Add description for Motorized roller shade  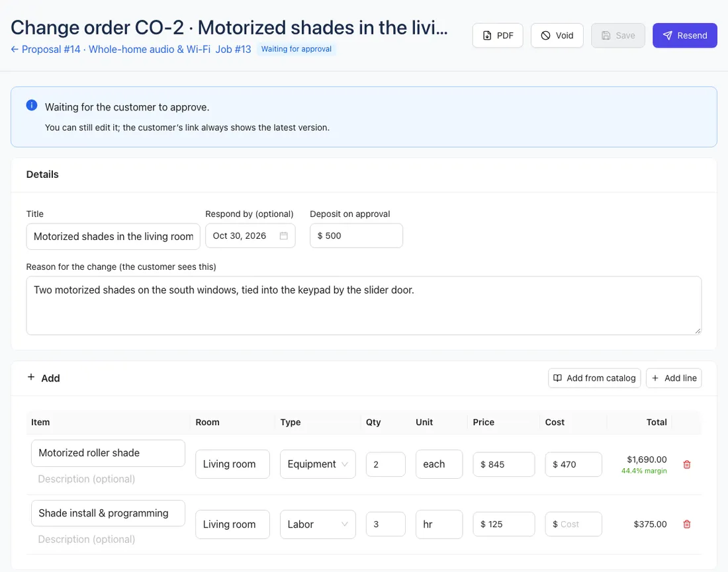(108, 479)
